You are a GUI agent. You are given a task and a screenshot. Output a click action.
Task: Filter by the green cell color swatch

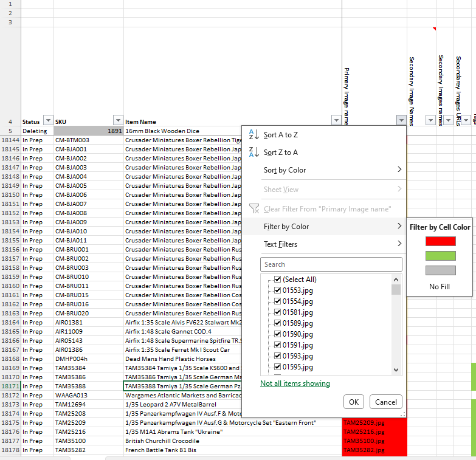pos(441,256)
